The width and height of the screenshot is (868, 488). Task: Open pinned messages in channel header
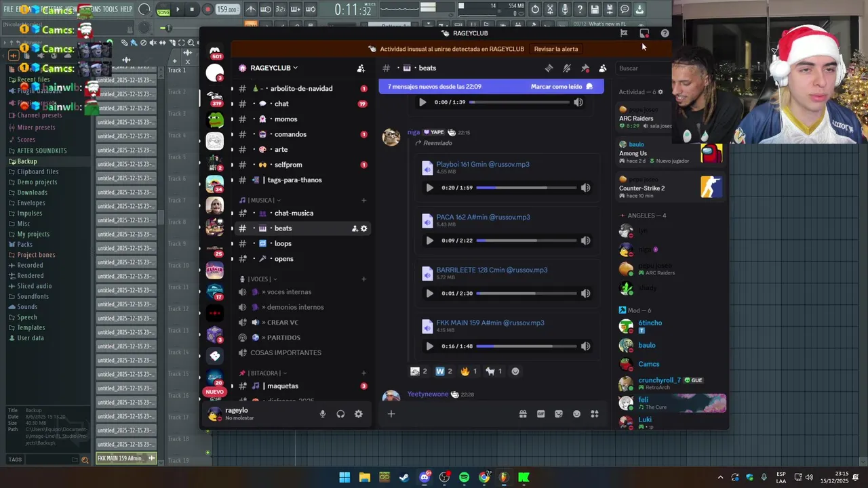tap(585, 68)
